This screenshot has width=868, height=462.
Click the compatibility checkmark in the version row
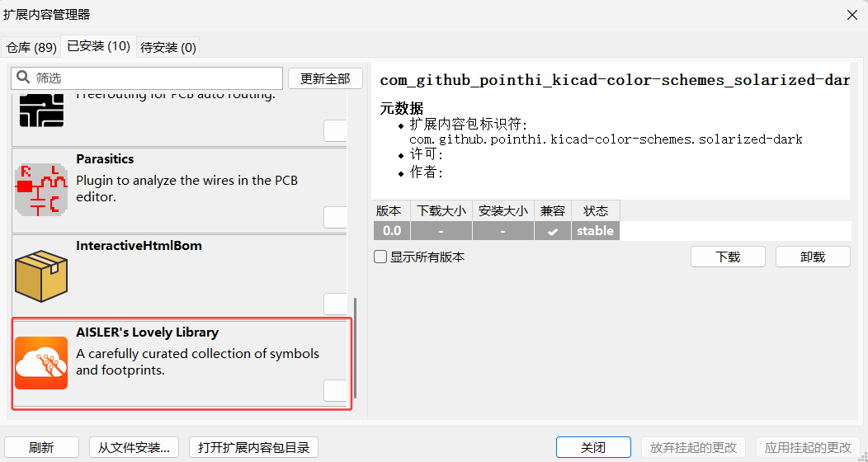tap(553, 232)
